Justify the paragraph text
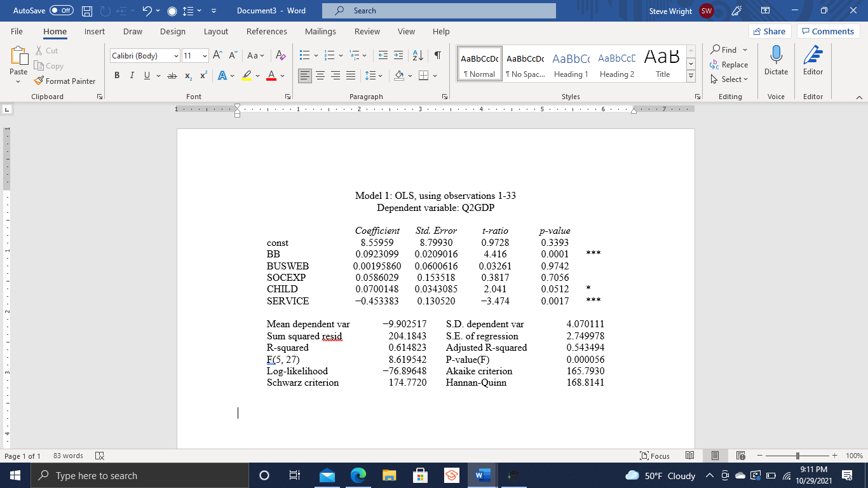The height and width of the screenshot is (488, 868). pyautogui.click(x=351, y=76)
